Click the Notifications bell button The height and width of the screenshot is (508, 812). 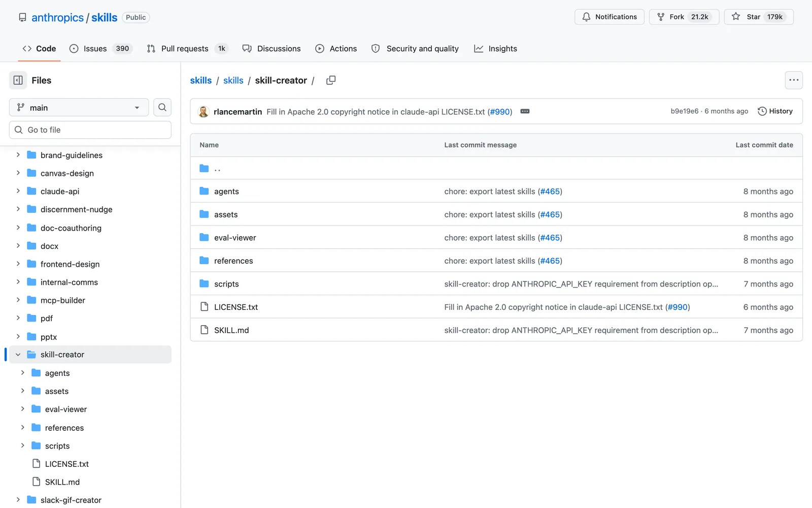(x=610, y=17)
